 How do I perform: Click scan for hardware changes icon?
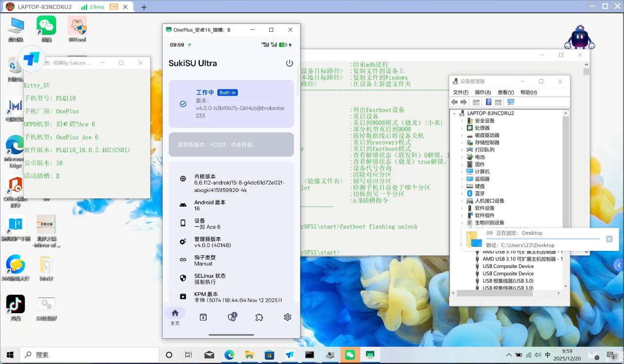510,102
